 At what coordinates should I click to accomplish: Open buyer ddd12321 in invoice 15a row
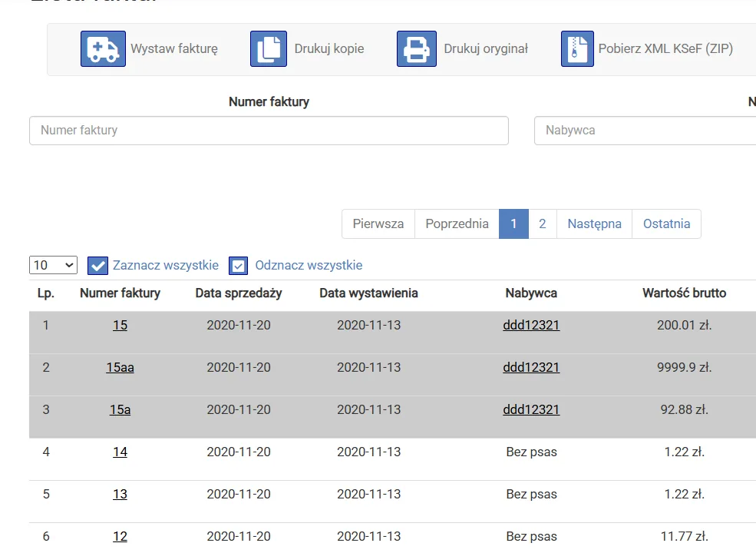click(531, 409)
